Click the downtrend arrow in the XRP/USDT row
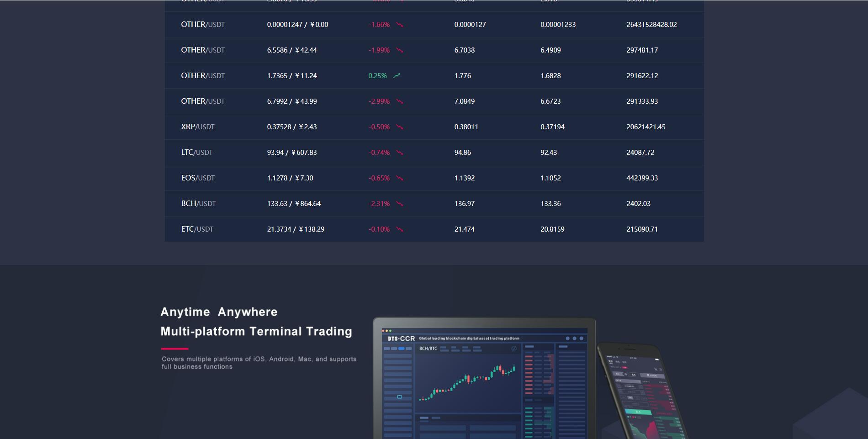This screenshot has height=439, width=868. (399, 127)
